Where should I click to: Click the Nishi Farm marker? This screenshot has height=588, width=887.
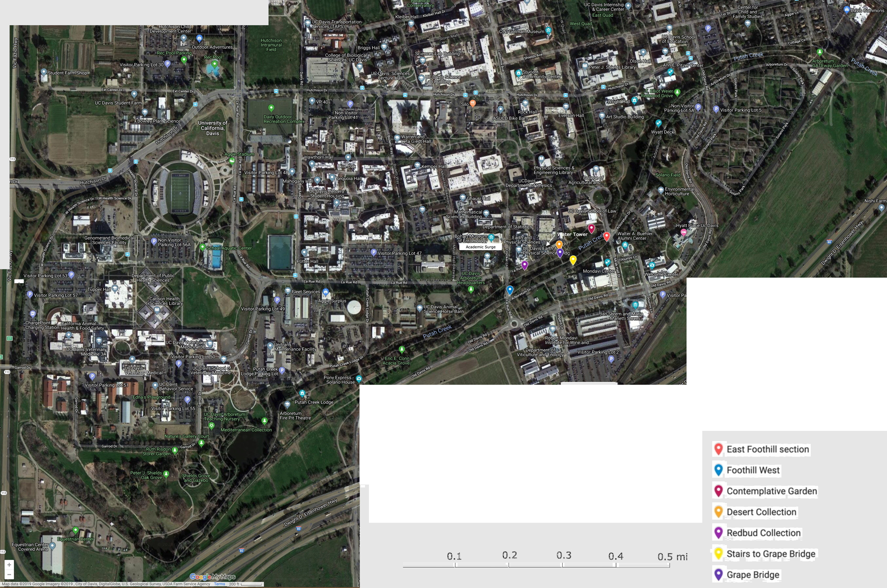(x=881, y=208)
